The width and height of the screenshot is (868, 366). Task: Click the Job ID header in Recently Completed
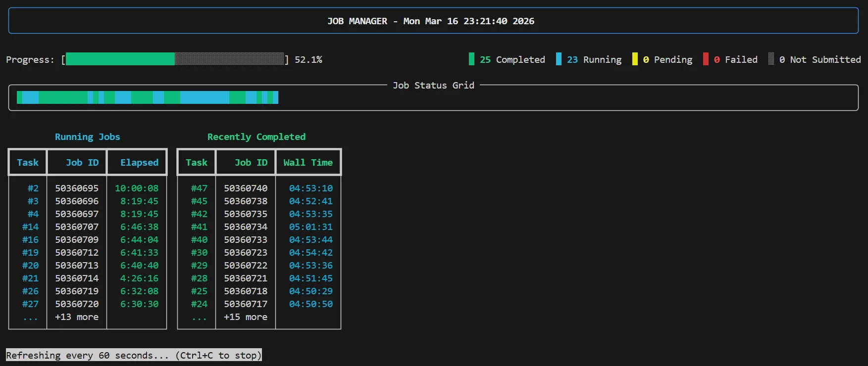pos(251,163)
